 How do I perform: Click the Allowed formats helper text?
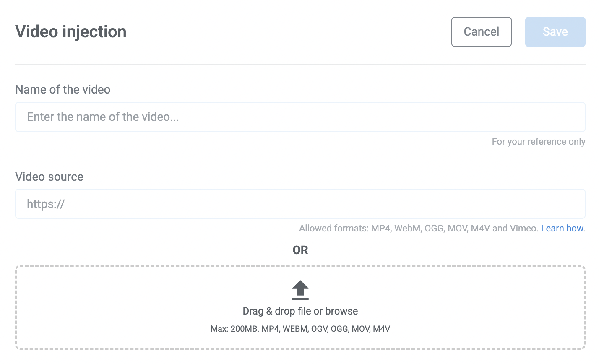pos(417,228)
